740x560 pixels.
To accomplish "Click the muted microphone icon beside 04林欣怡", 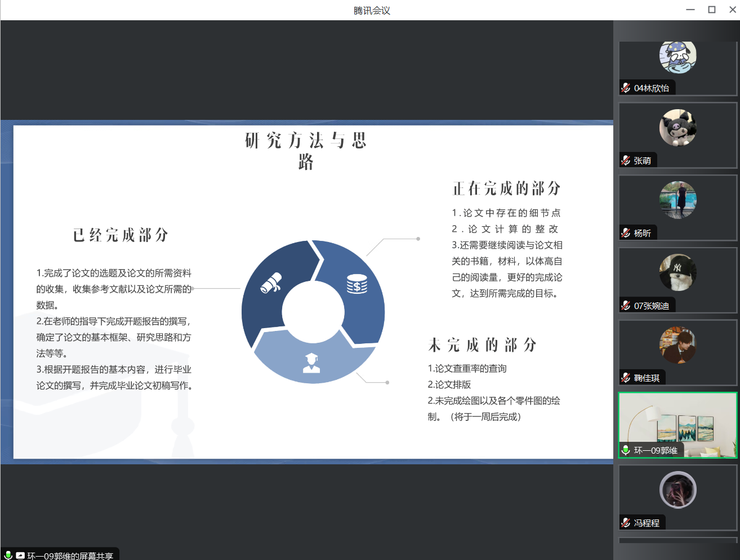I will click(626, 88).
